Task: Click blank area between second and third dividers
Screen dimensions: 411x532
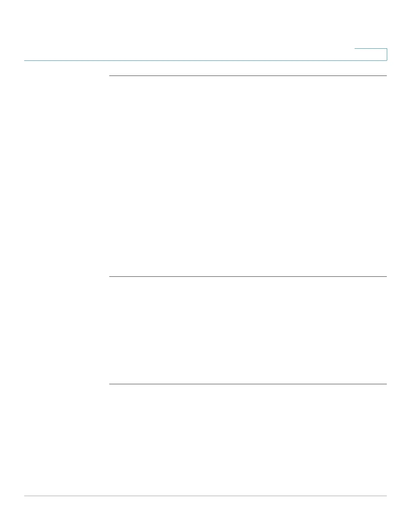Action: (x=248, y=330)
